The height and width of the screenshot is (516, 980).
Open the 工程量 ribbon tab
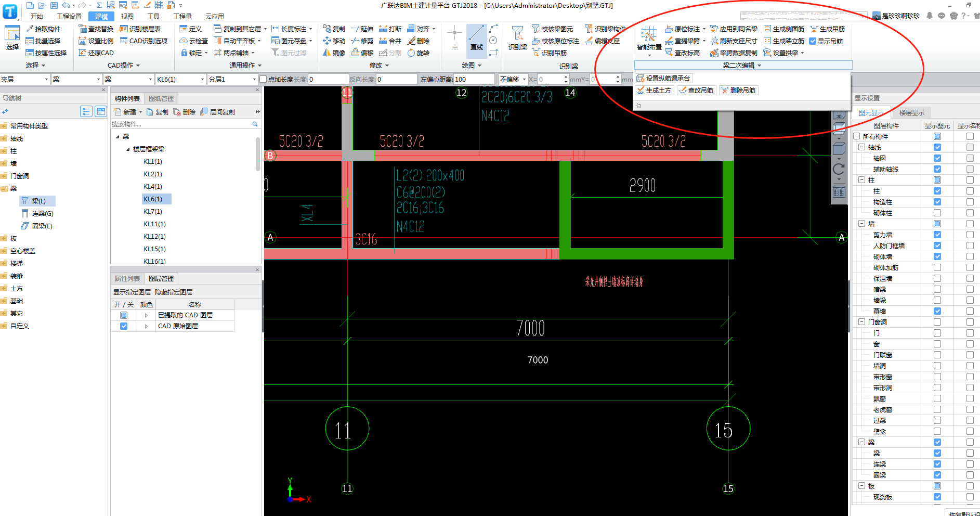(x=182, y=16)
